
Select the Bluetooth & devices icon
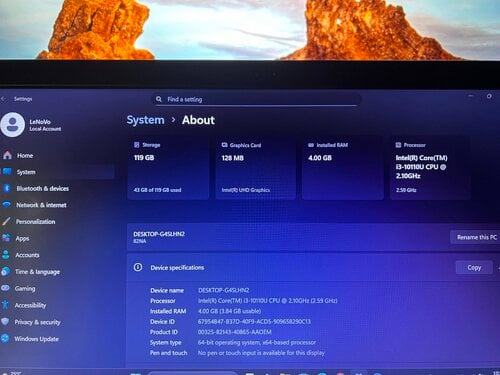click(x=7, y=188)
